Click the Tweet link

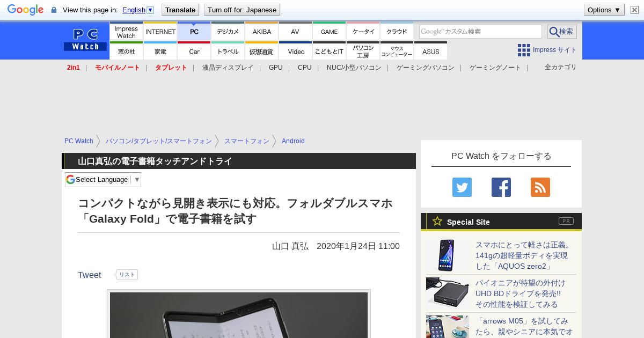pyautogui.click(x=90, y=275)
